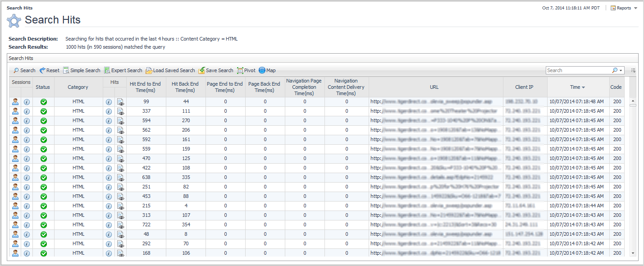The width and height of the screenshot is (644, 266).
Task: Click the Search toolbar button
Action: click(x=24, y=70)
